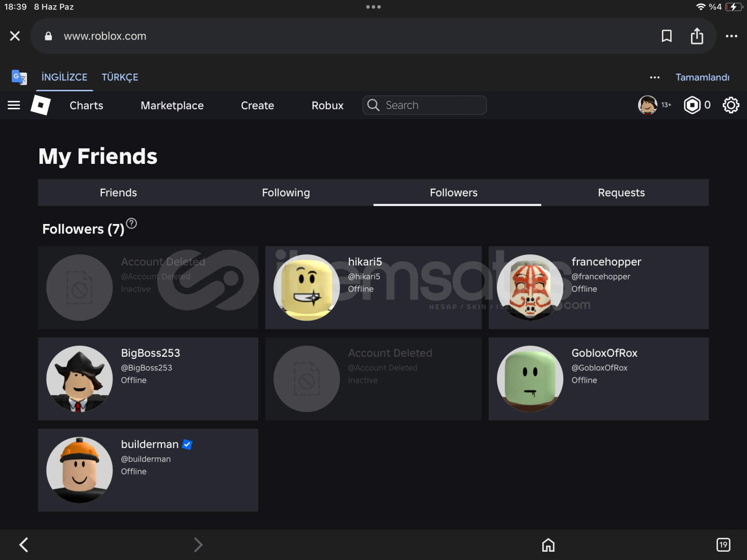Go forward with browser forward arrow

(198, 544)
